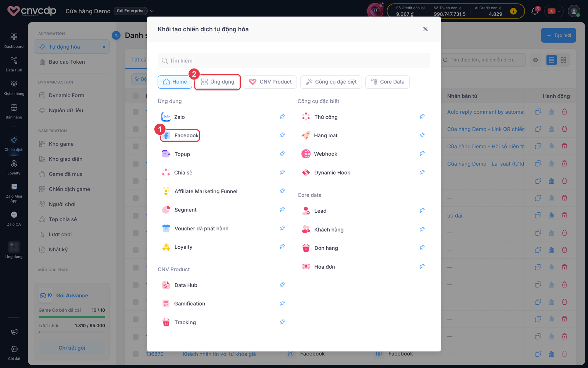
Task: Switch to the Ứng dụng tab
Action: click(x=218, y=82)
